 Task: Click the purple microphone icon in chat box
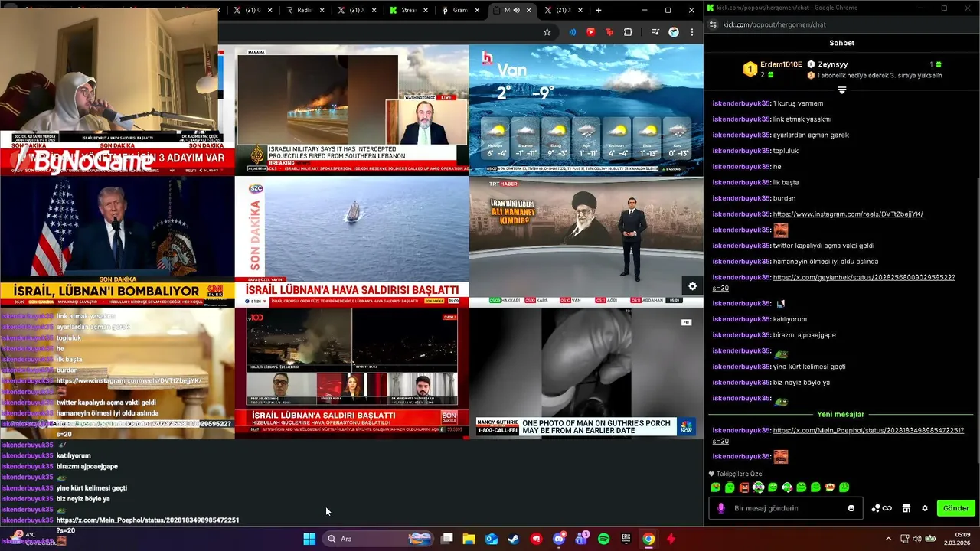coord(720,508)
